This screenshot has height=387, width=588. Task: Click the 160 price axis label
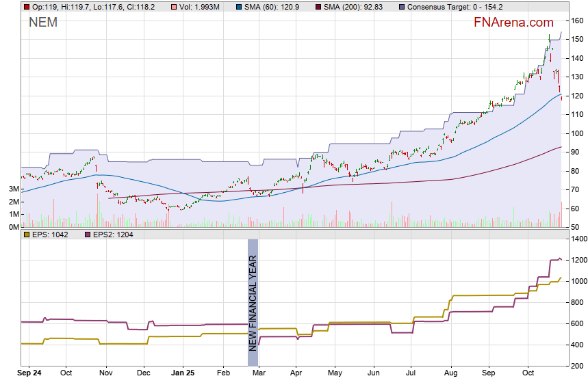pyautogui.click(x=577, y=21)
